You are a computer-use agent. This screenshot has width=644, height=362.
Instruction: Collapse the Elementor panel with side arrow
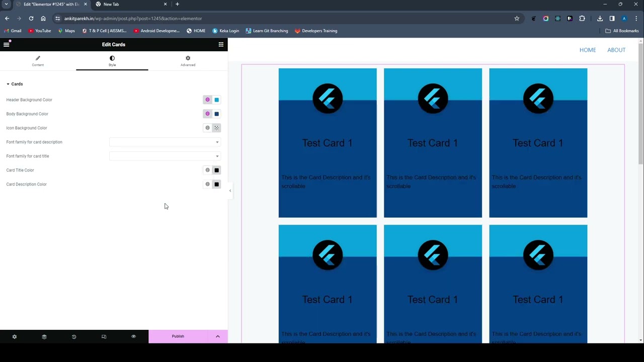point(230,191)
